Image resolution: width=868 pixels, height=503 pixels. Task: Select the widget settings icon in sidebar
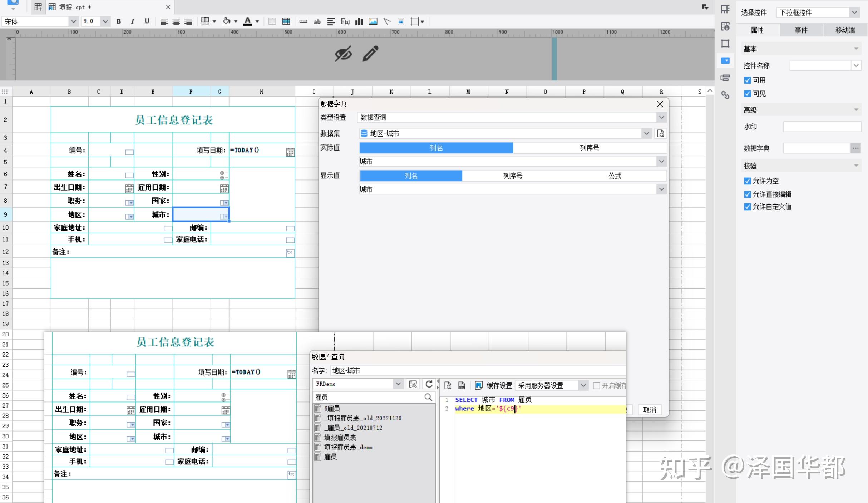pos(725,60)
